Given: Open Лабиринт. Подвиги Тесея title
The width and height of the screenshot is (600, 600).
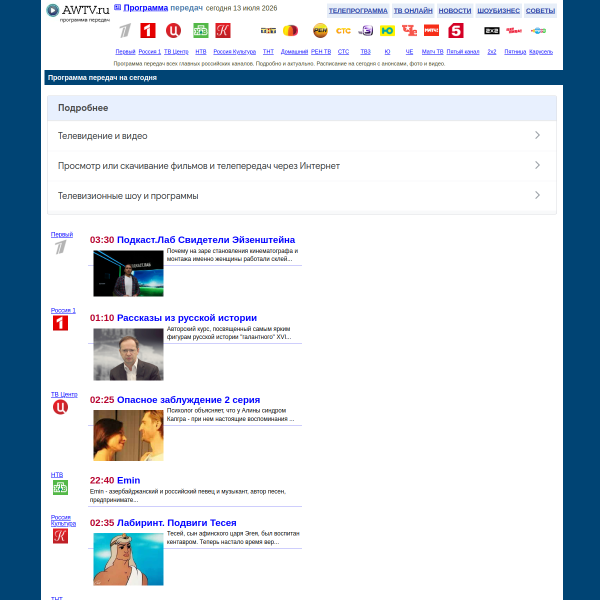Looking at the screenshot, I should tap(176, 523).
